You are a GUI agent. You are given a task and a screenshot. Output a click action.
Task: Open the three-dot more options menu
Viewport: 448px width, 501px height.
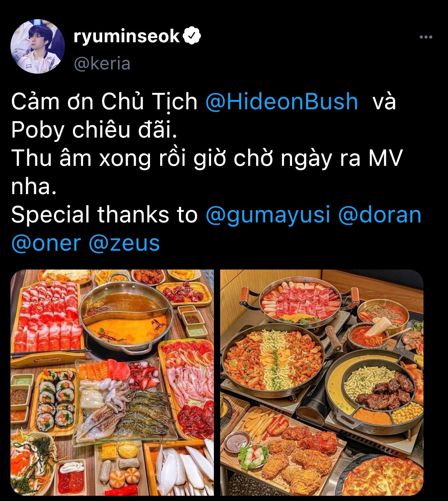[426, 37]
